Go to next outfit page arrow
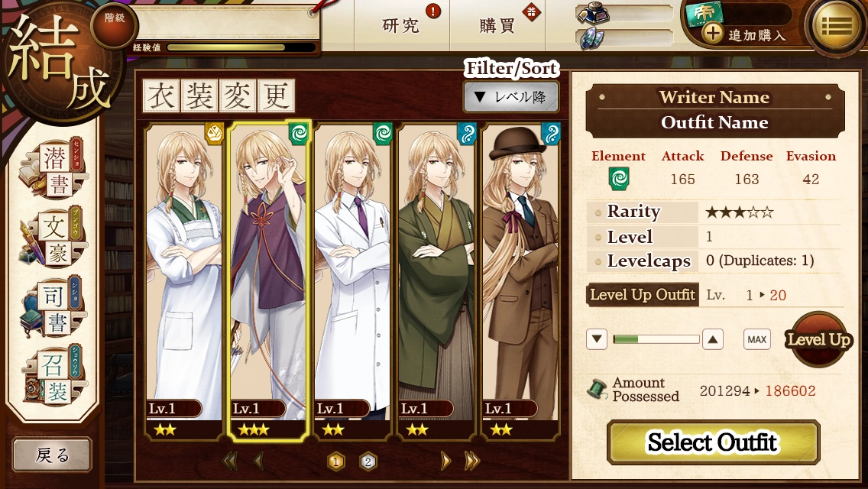 click(x=445, y=461)
